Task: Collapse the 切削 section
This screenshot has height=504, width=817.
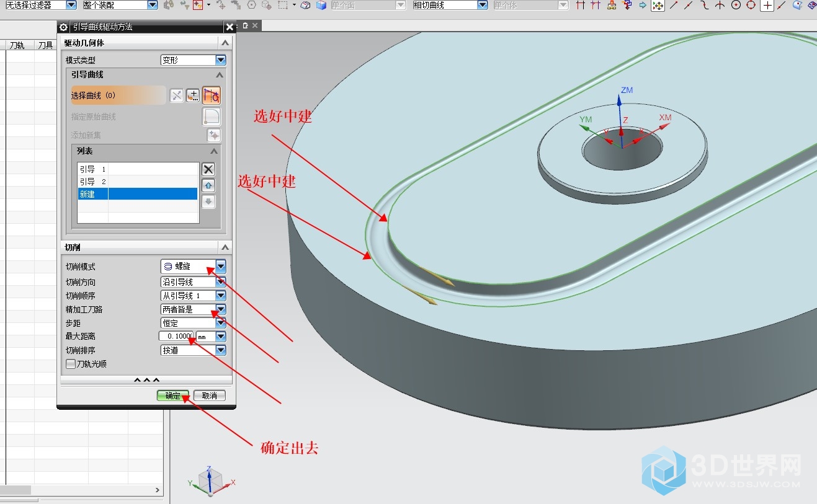Action: [225, 247]
